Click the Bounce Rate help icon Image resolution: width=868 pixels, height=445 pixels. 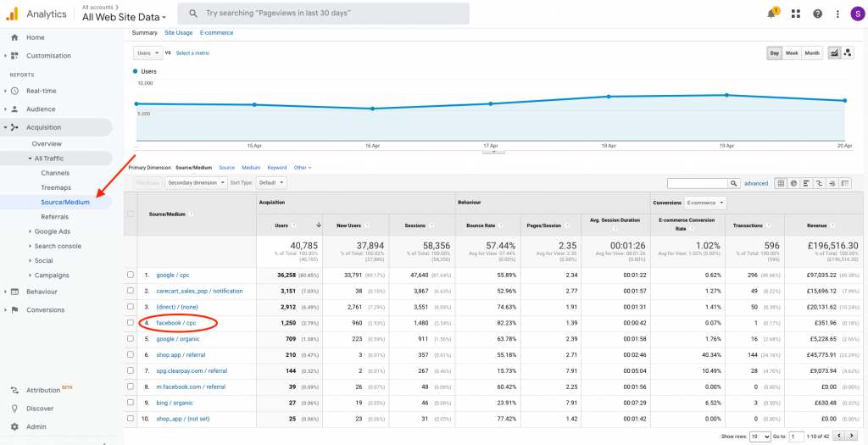pyautogui.click(x=501, y=225)
